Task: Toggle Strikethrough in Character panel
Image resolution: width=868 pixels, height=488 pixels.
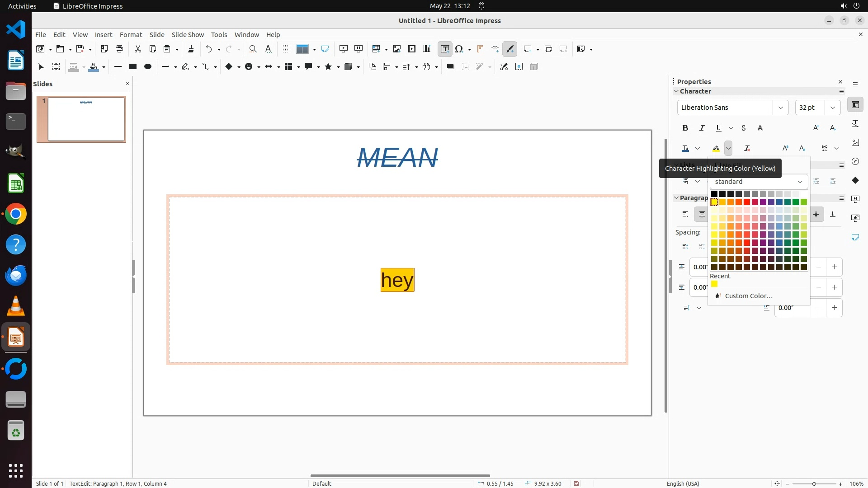Action: click(x=744, y=128)
